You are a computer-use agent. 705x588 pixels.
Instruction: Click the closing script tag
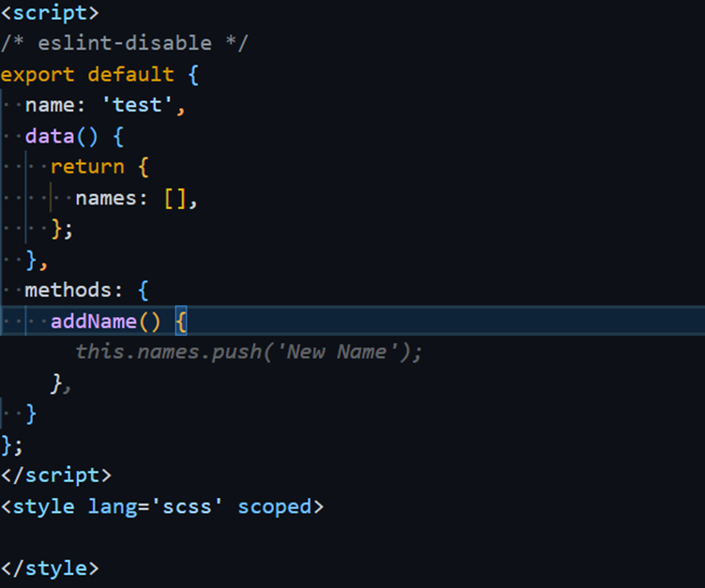click(55, 475)
